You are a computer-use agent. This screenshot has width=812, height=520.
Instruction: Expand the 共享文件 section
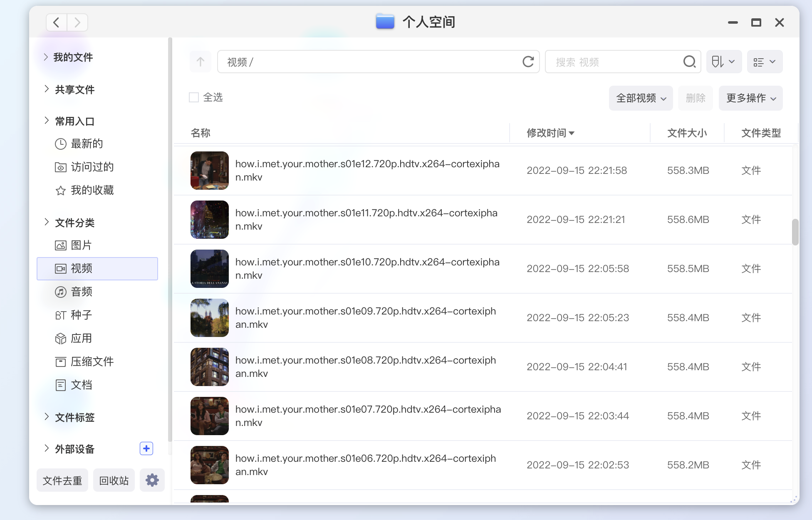(x=46, y=89)
